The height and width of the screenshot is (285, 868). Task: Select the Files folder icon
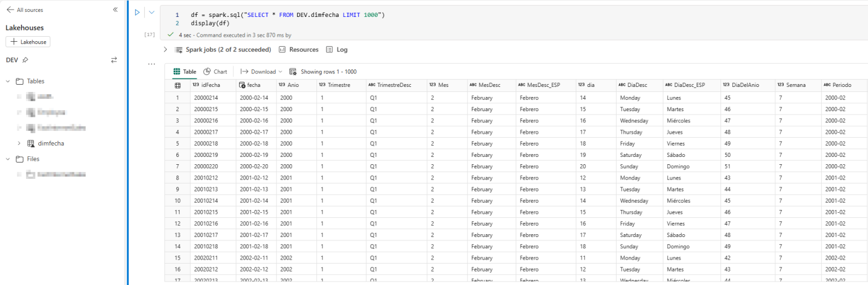pyautogui.click(x=19, y=159)
